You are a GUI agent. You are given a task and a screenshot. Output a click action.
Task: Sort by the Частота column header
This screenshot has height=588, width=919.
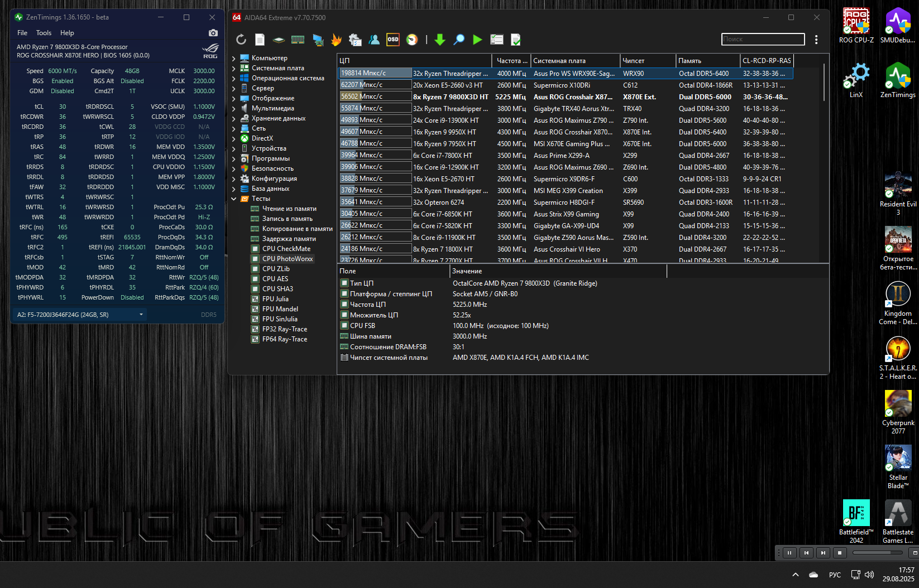[511, 61]
